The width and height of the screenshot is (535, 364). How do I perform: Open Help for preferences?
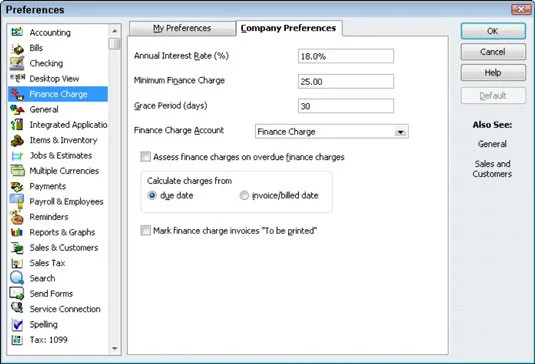click(493, 73)
